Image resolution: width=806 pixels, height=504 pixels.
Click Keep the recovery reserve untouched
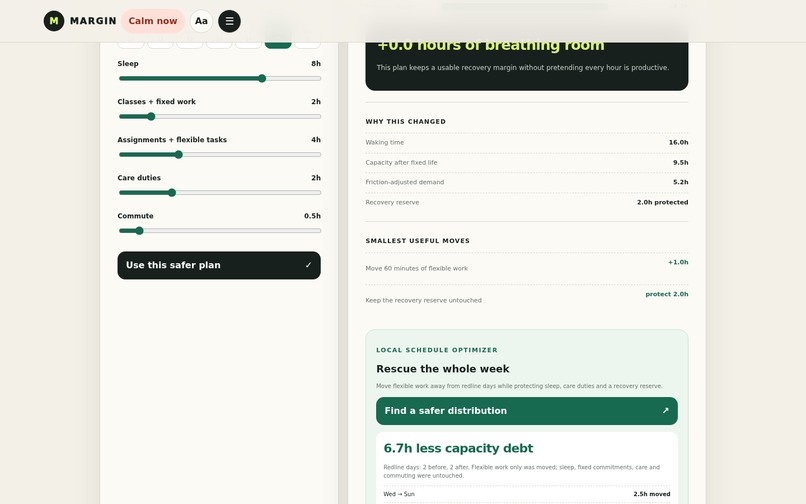[424, 300]
